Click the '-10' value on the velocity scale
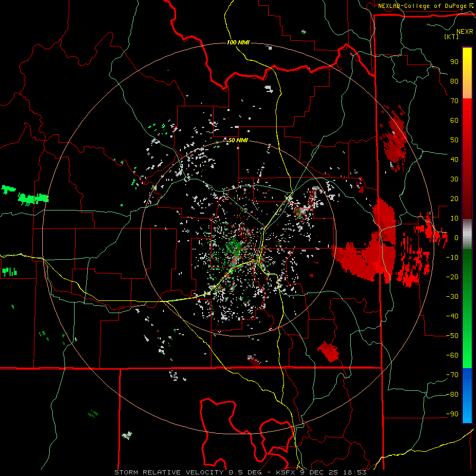This screenshot has width=476, height=476. point(452,258)
